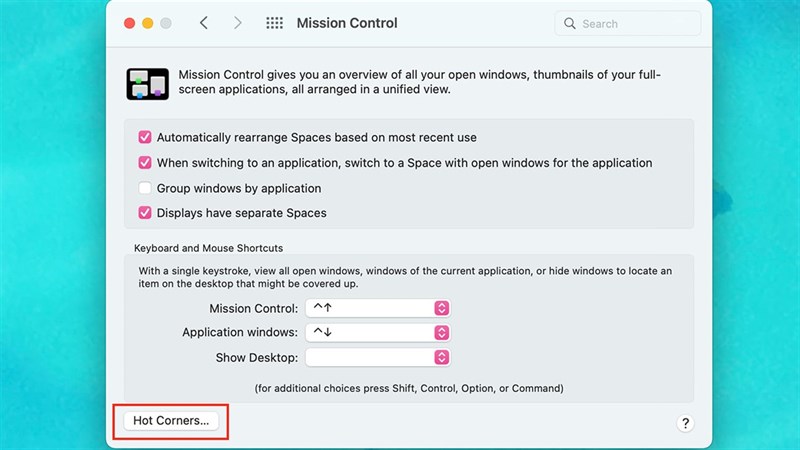The width and height of the screenshot is (800, 450).
Task: Click the magnifying glass search icon
Action: [x=570, y=23]
